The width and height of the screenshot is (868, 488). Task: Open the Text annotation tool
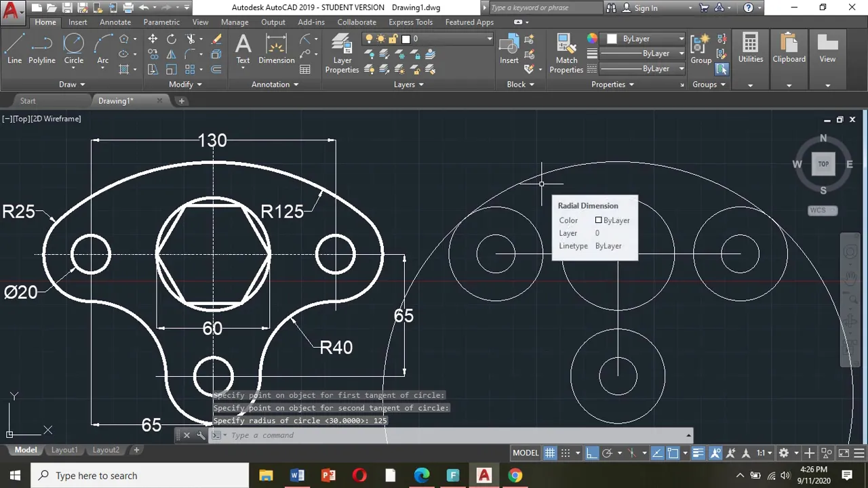[x=243, y=49]
